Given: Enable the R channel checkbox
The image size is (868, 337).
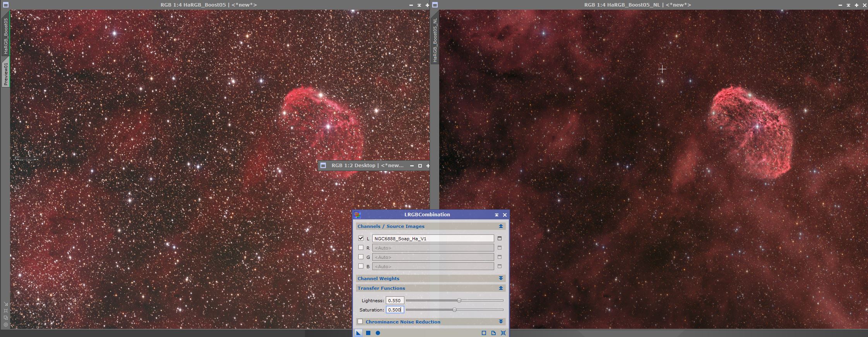Looking at the screenshot, I should tap(361, 248).
